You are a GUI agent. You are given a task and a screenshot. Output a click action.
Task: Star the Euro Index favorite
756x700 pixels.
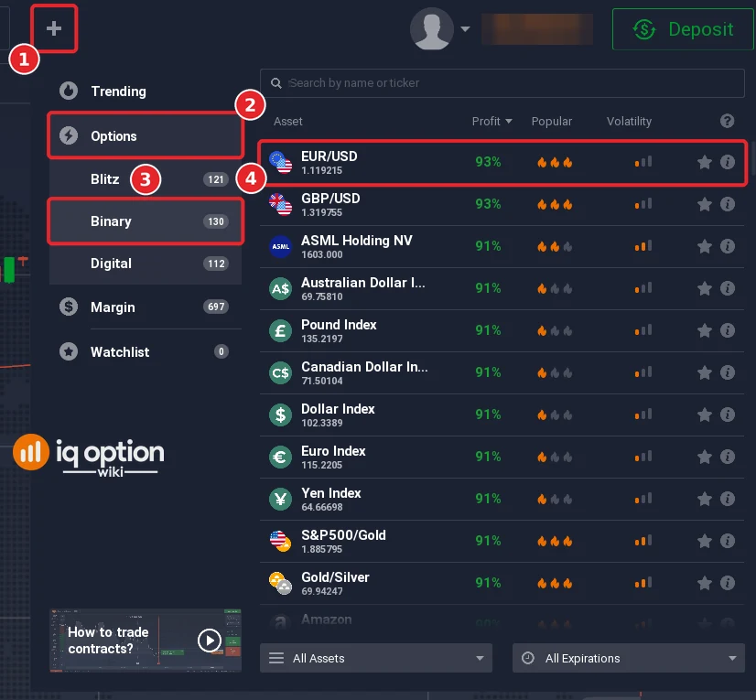tap(705, 457)
